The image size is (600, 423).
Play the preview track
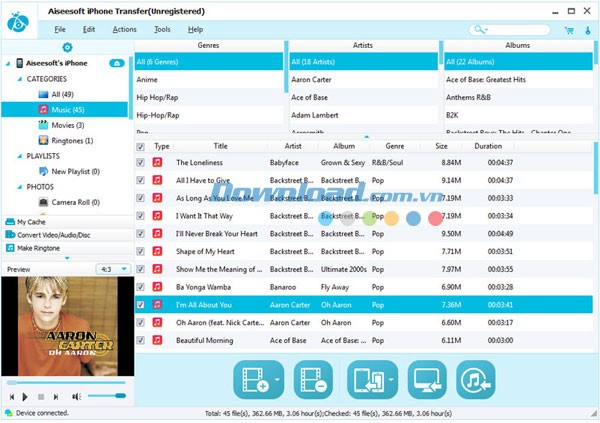point(25,397)
